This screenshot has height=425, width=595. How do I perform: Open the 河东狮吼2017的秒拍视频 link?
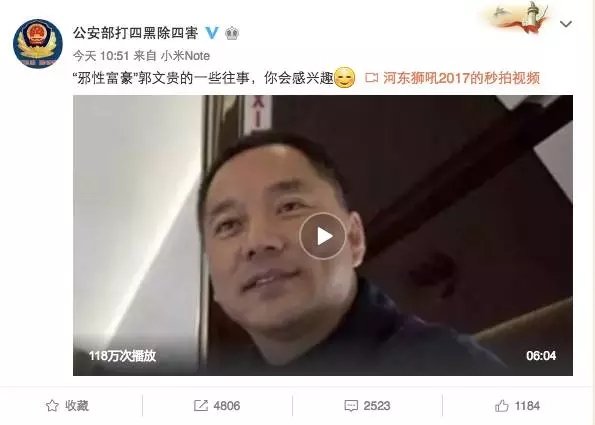[x=461, y=78]
